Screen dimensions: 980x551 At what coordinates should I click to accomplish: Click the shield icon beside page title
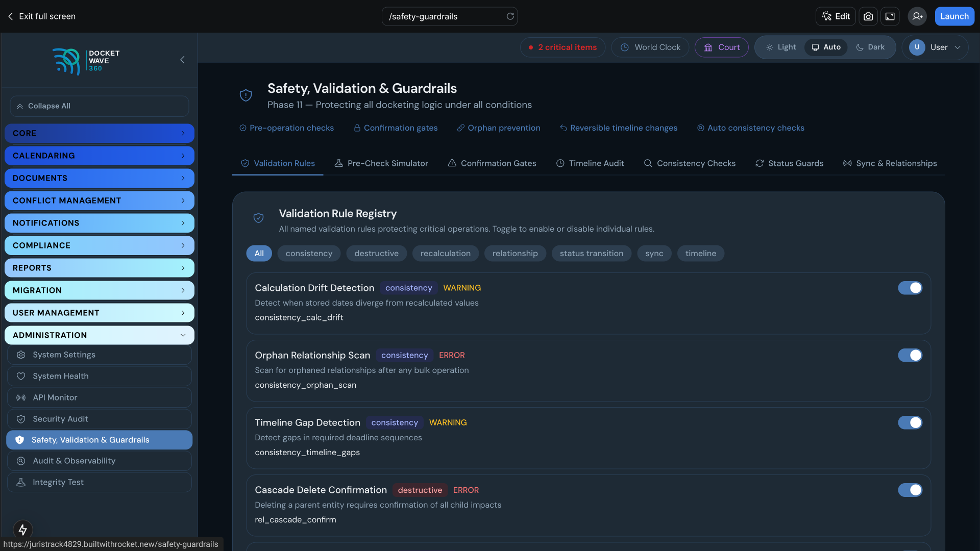pyautogui.click(x=246, y=95)
